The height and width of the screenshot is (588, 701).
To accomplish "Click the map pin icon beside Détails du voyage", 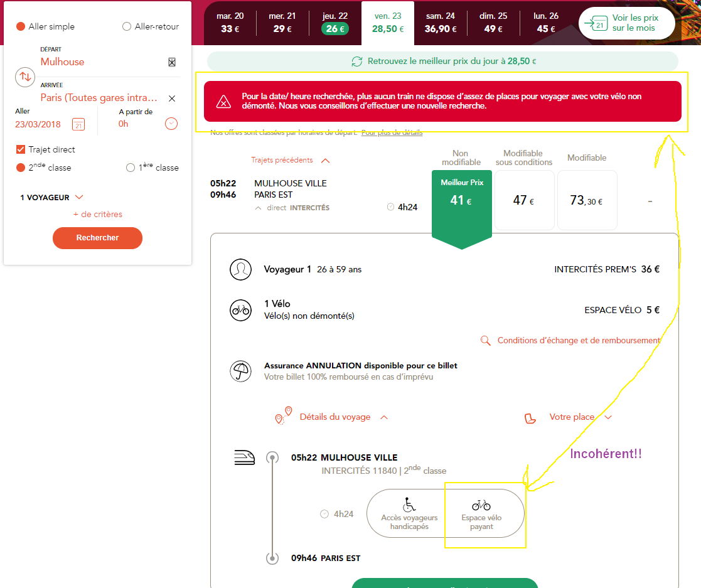I will point(284,415).
